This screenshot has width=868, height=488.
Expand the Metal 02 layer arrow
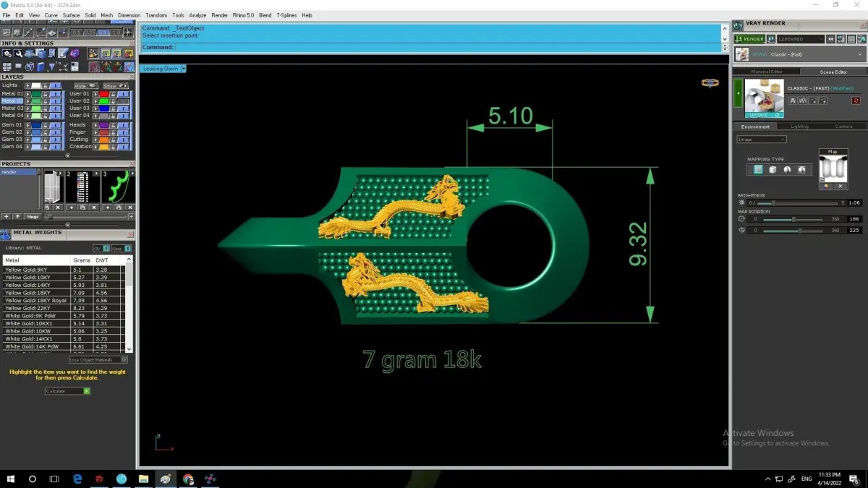[x=27, y=101]
